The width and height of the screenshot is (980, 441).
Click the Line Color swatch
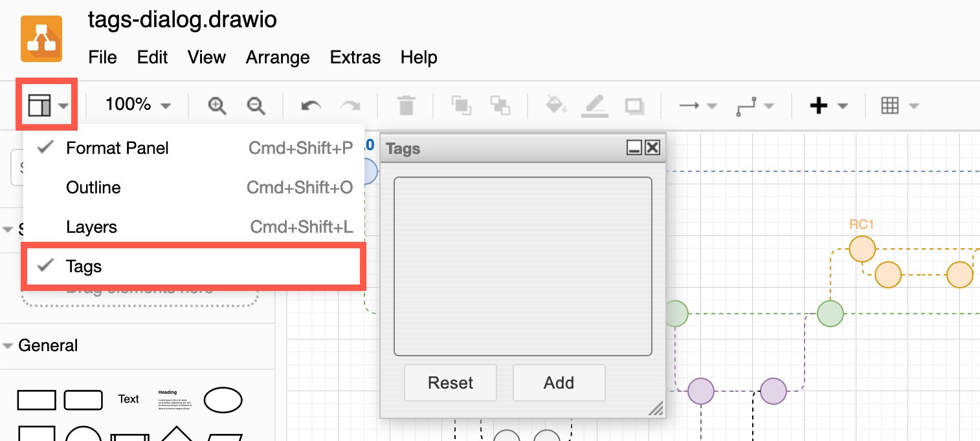[x=595, y=105]
